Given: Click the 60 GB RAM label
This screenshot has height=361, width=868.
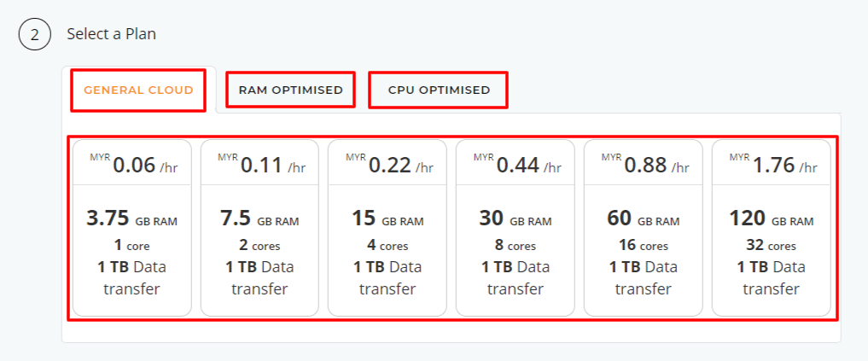Looking at the screenshot, I should tap(644, 218).
